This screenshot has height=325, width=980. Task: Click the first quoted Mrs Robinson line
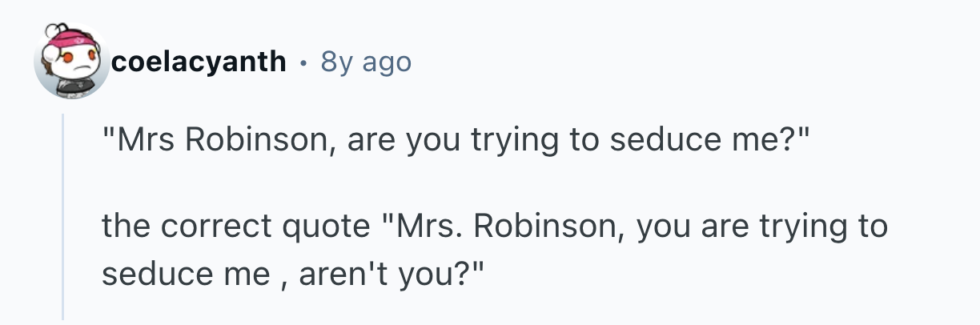[x=456, y=141]
